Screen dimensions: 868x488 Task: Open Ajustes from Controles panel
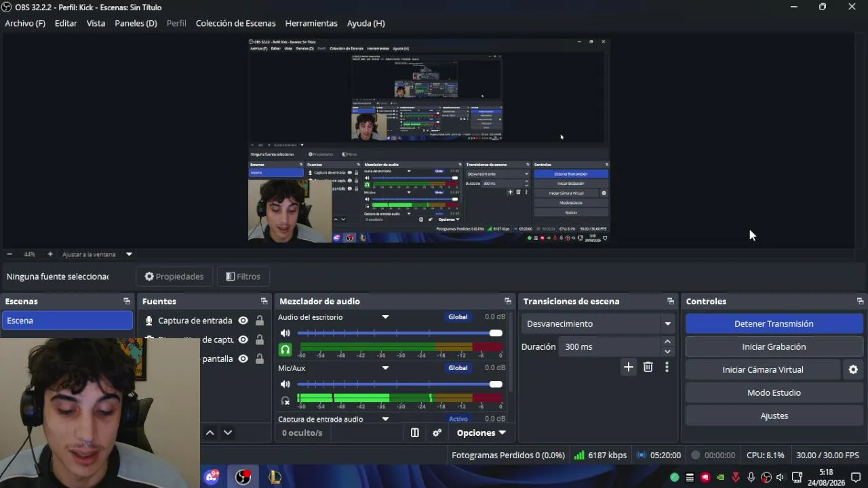(x=774, y=416)
